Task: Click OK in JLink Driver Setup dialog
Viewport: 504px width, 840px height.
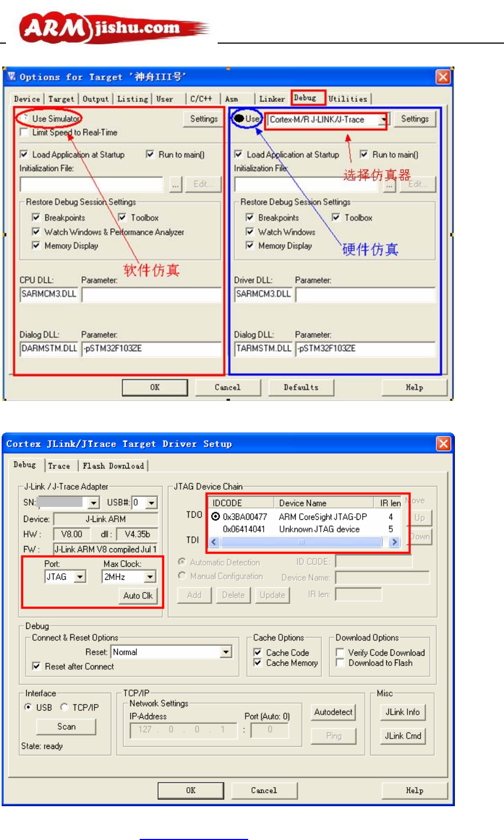Action: point(190,790)
